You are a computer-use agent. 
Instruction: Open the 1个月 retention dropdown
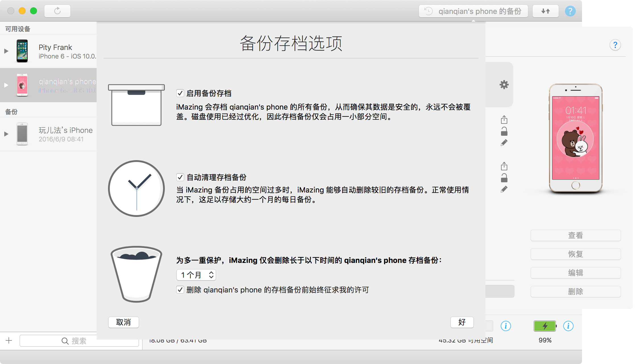pos(196,275)
